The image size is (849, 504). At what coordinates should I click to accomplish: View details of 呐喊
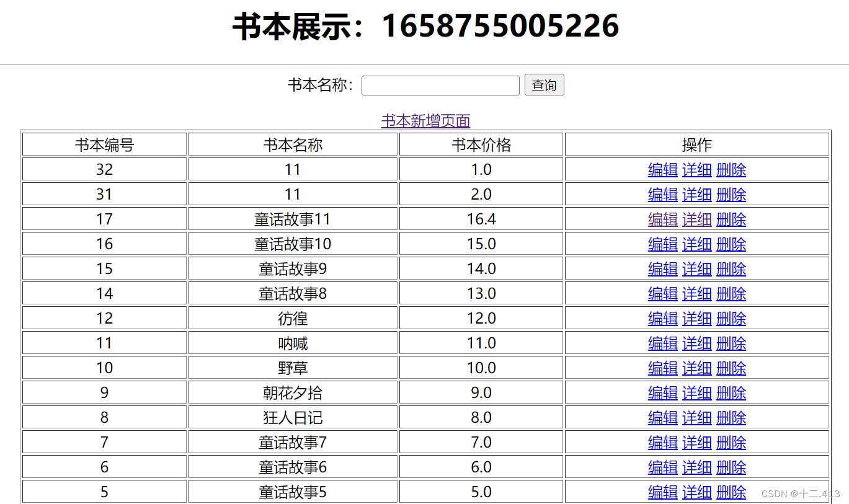[x=697, y=343]
